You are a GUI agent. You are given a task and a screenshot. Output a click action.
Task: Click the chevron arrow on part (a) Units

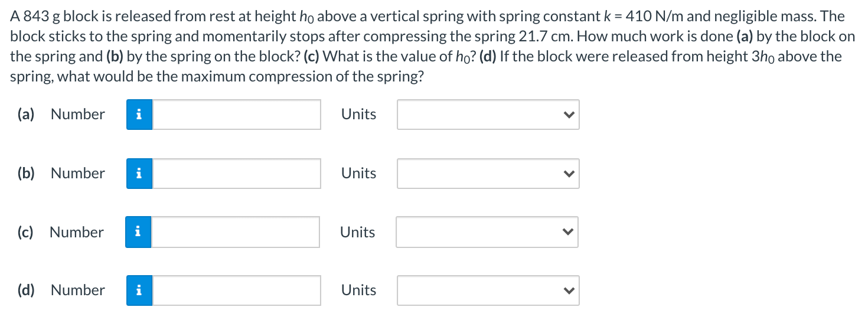[x=569, y=115]
